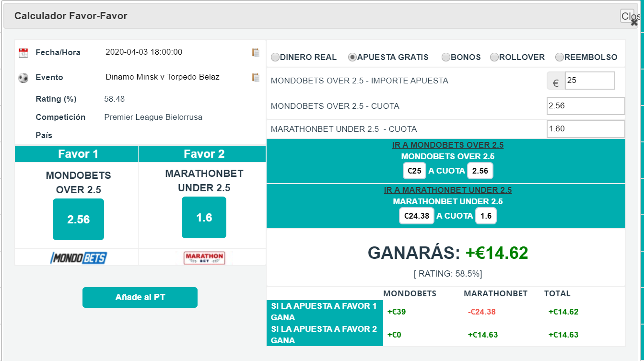Image resolution: width=644 pixels, height=361 pixels.
Task: Click the GANARÁS +€14.62 result text
Action: pyautogui.click(x=447, y=253)
